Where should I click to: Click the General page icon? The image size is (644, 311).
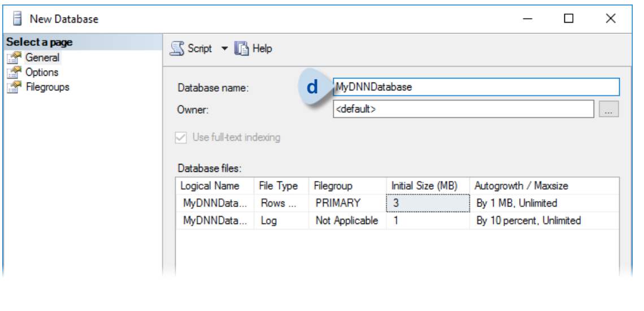click(x=11, y=58)
